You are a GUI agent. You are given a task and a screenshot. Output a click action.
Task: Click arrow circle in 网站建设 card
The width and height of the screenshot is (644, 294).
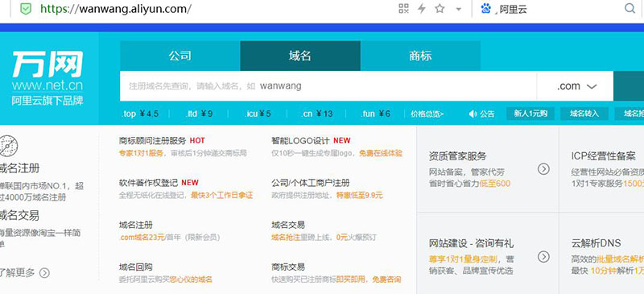coord(543,257)
